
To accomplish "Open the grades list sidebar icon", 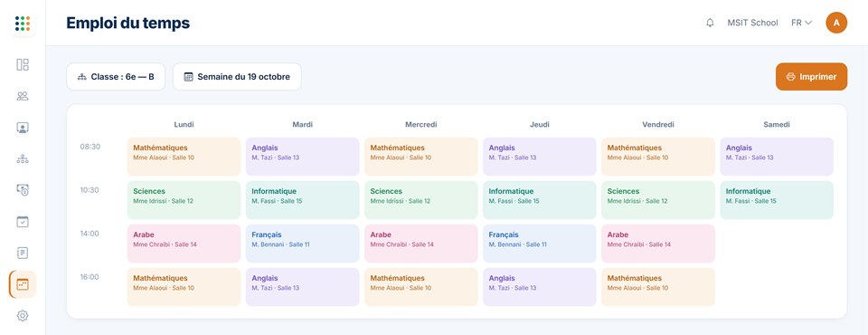I will (23, 253).
